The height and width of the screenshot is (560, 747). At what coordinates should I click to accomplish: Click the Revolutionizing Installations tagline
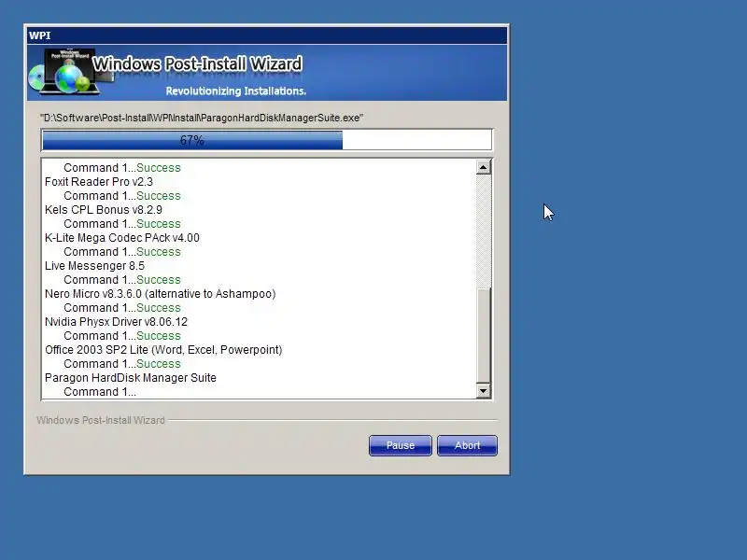(x=236, y=91)
